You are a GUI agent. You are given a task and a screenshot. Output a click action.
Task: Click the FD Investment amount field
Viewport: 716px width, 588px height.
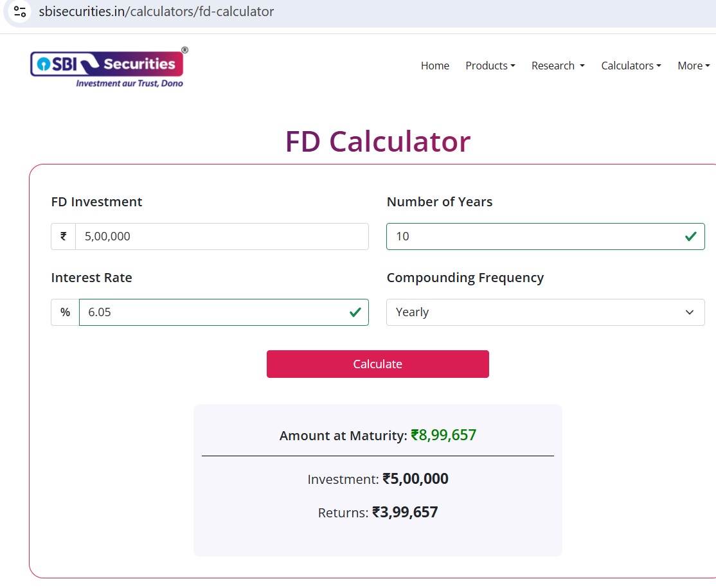pos(222,236)
